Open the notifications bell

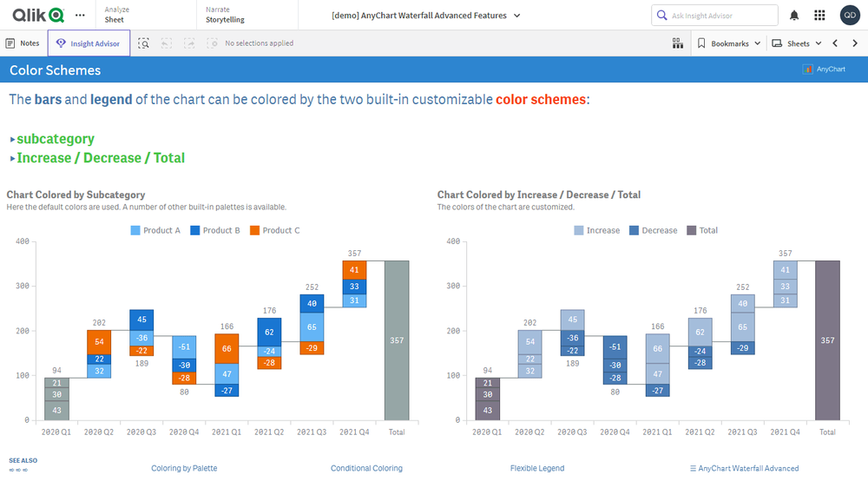click(794, 16)
